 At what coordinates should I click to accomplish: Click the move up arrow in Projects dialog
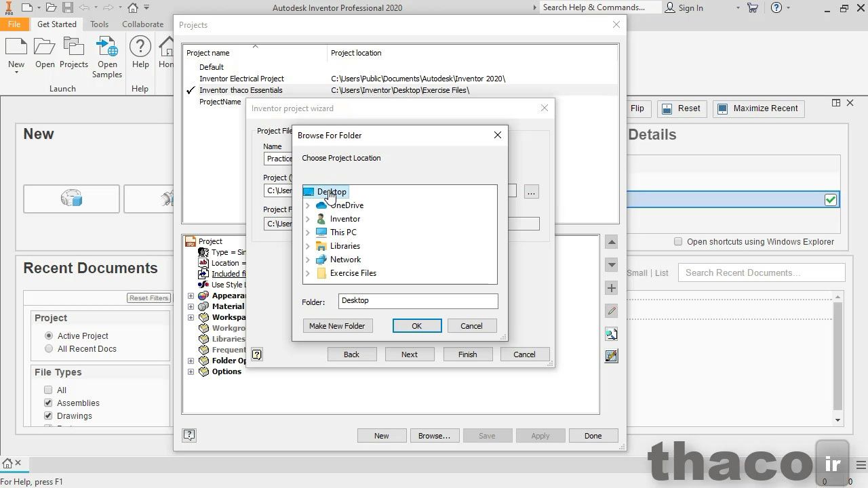click(x=612, y=243)
